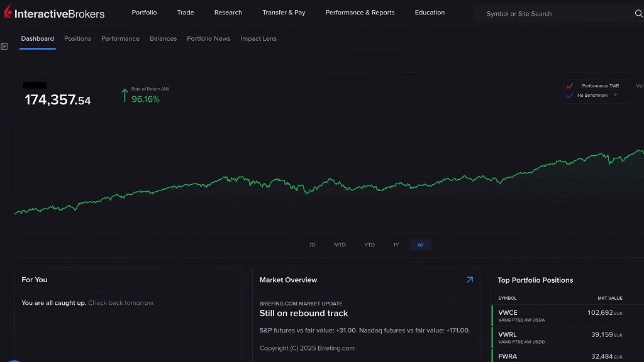Click the 174,357.54 account value
Viewport: 644px width, 362px height.
tap(57, 100)
